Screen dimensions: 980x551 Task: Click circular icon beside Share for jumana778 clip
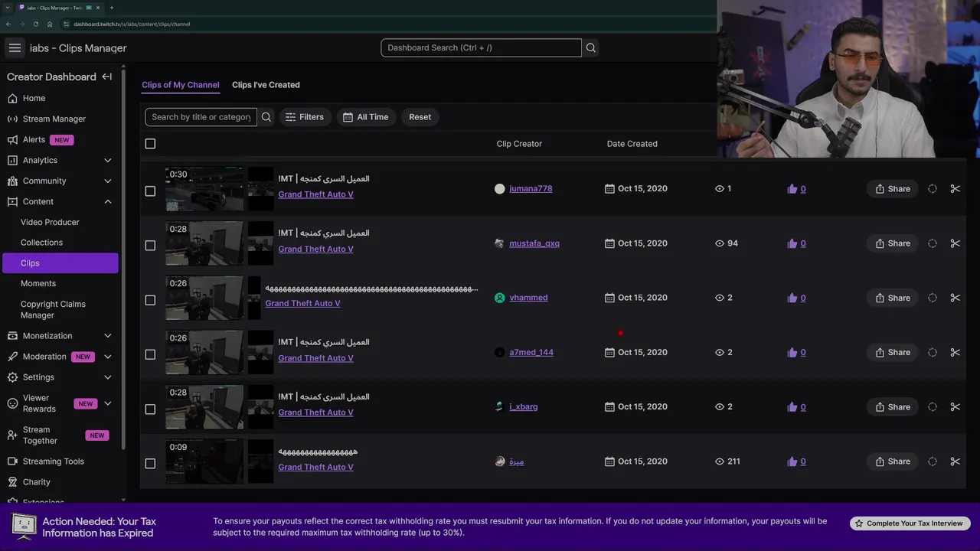click(x=933, y=188)
